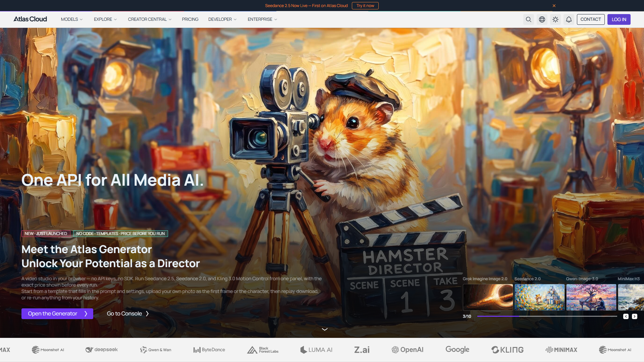The width and height of the screenshot is (644, 362).
Task: Click the NO CODE · TEMPLATES tag
Action: (120, 234)
